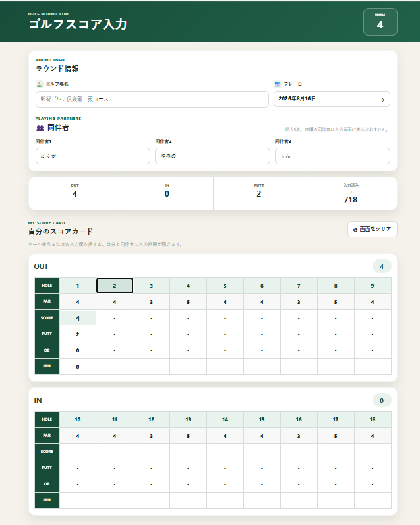Click the empty PEN cell for hole 18
This screenshot has width=420, height=525.
click(x=373, y=501)
